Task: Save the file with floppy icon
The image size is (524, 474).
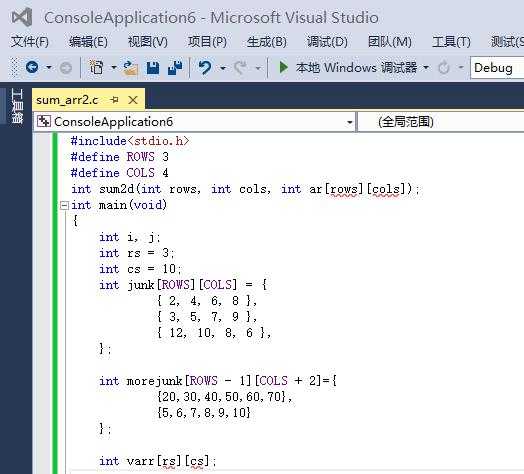Action: (x=153, y=68)
